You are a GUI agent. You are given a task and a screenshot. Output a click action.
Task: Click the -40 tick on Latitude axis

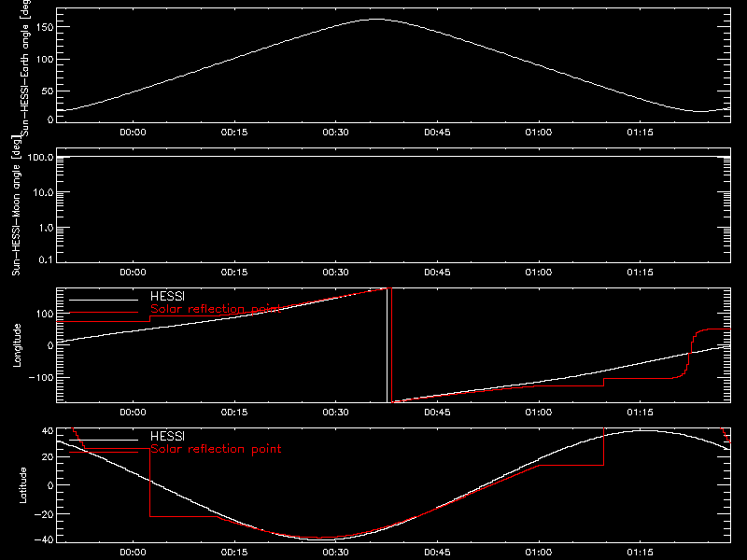[x=43, y=540]
